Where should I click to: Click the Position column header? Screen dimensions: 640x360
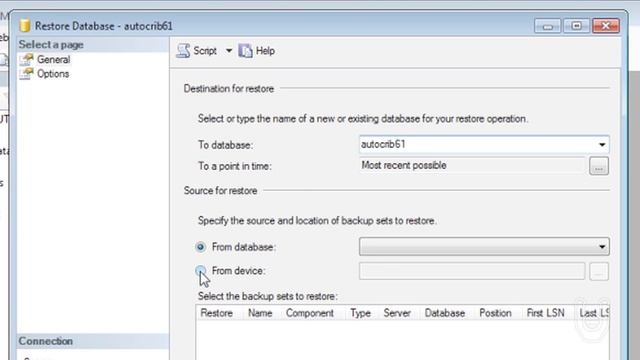(x=495, y=313)
